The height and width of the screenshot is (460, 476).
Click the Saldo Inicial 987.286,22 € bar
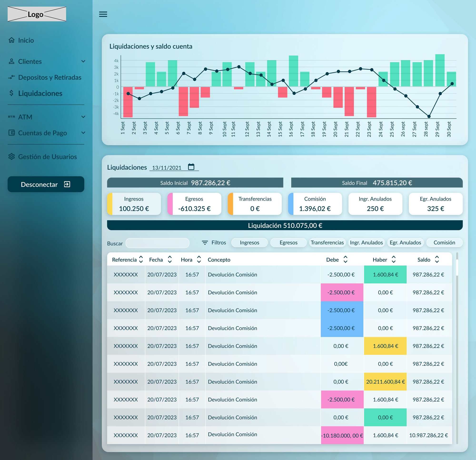point(195,183)
